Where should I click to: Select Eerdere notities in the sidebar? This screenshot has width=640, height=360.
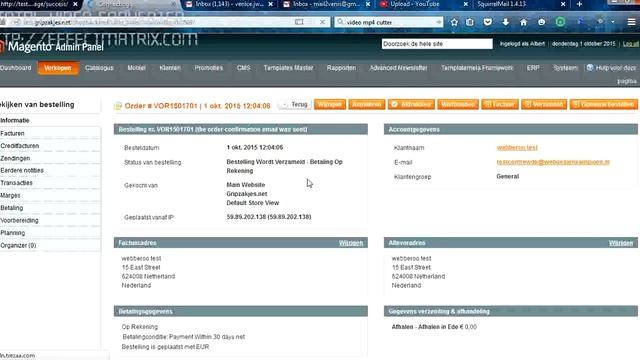coord(50,171)
